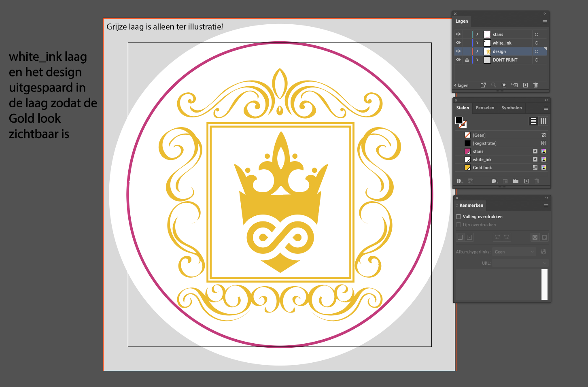This screenshot has height=387, width=588.
Task: Create new sublayer in Lagen panel
Action: click(514, 85)
